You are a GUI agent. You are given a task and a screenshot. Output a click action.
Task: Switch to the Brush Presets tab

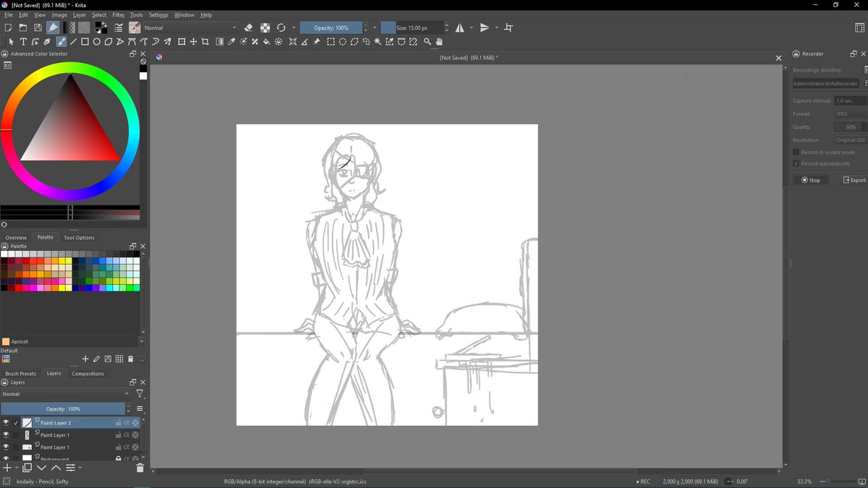[20, 374]
